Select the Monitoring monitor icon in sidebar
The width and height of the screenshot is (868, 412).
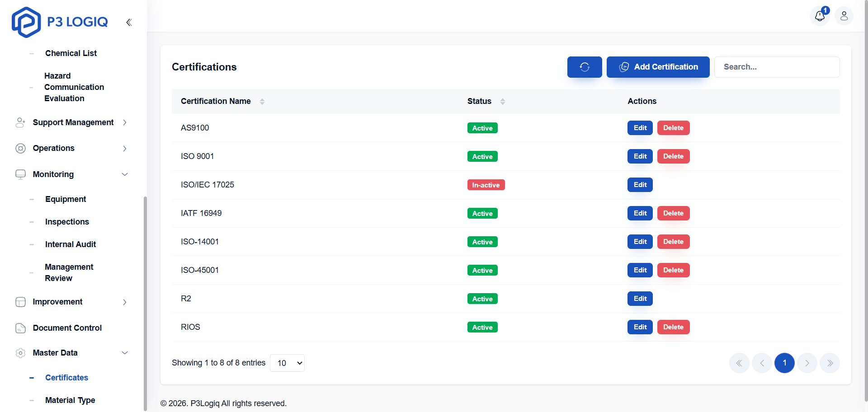point(20,174)
